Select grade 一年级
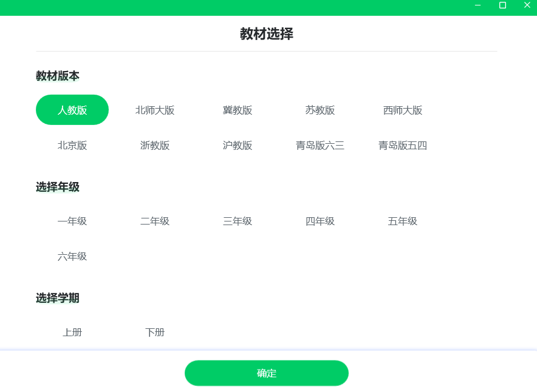 coord(72,221)
